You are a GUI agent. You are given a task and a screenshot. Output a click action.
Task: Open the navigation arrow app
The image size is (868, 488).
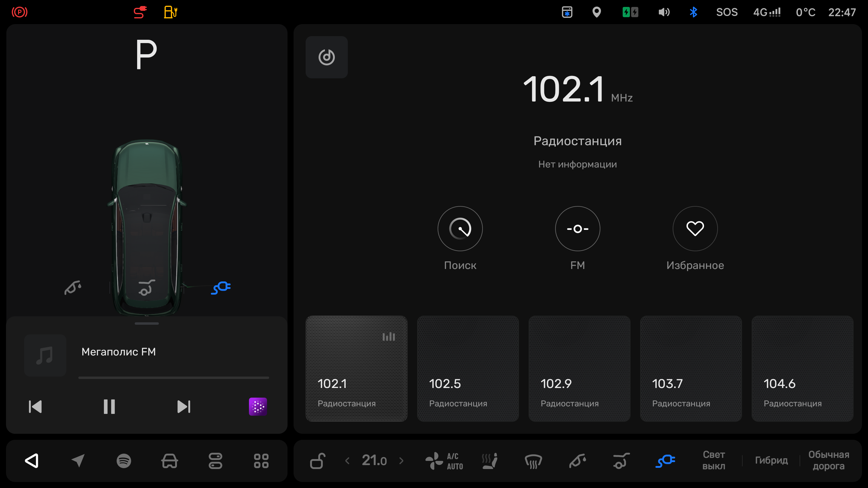coord(78,461)
